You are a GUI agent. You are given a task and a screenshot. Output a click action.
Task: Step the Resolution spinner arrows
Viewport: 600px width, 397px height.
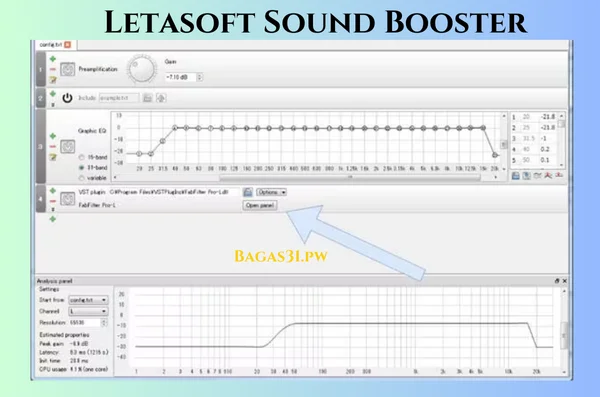(104, 323)
